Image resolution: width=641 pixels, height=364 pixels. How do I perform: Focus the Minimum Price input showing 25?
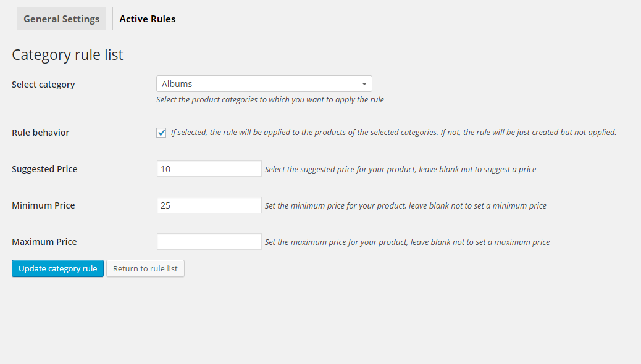click(209, 205)
